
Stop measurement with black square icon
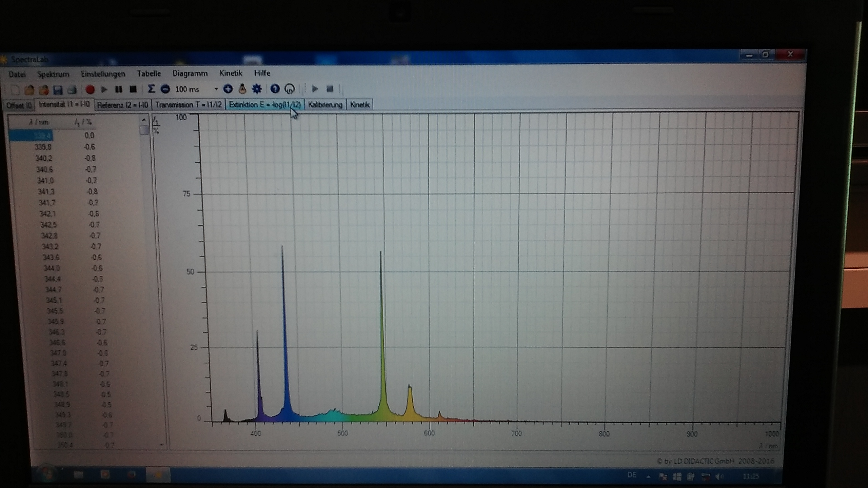pos(133,89)
